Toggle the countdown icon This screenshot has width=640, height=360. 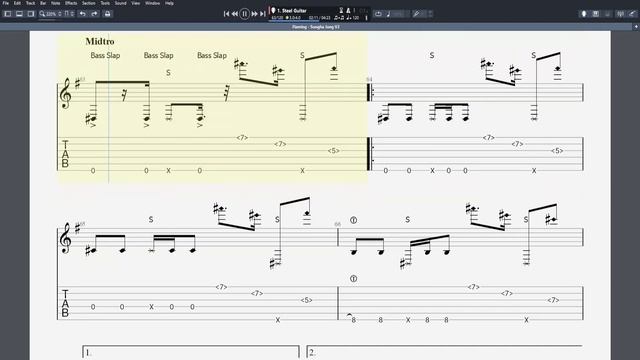click(341, 10)
